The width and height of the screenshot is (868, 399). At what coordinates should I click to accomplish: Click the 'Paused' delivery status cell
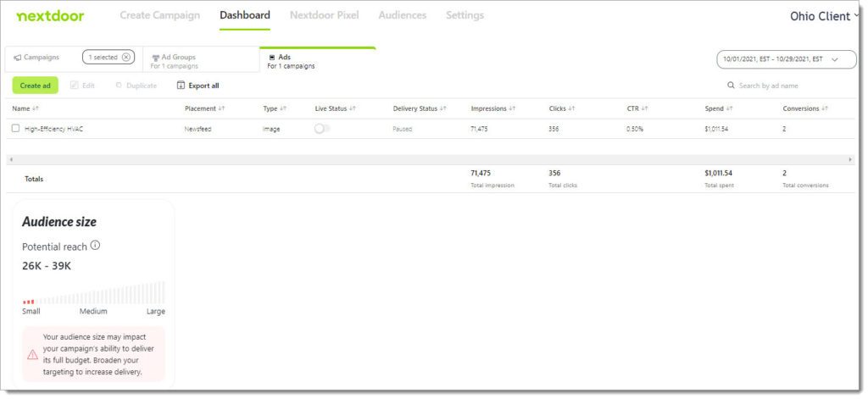click(403, 129)
